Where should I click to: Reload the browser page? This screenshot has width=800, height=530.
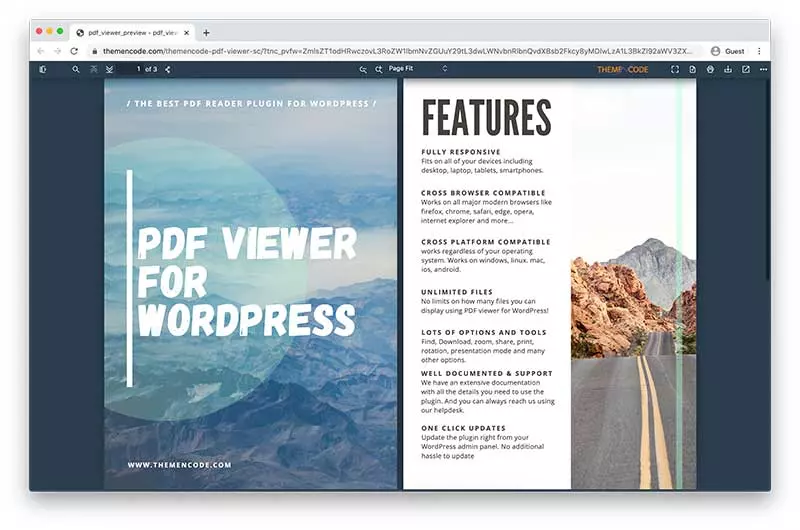pos(74,51)
